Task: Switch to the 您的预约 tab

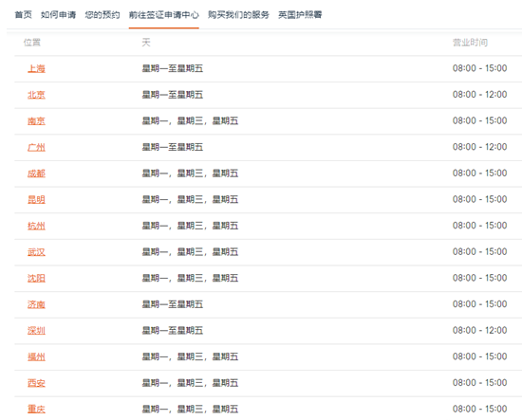Action: click(103, 14)
